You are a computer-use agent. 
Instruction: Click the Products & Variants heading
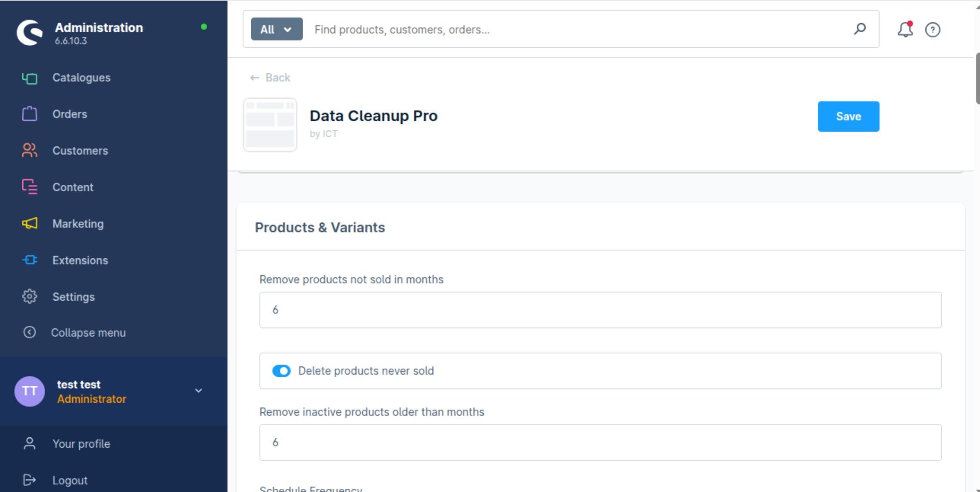320,227
